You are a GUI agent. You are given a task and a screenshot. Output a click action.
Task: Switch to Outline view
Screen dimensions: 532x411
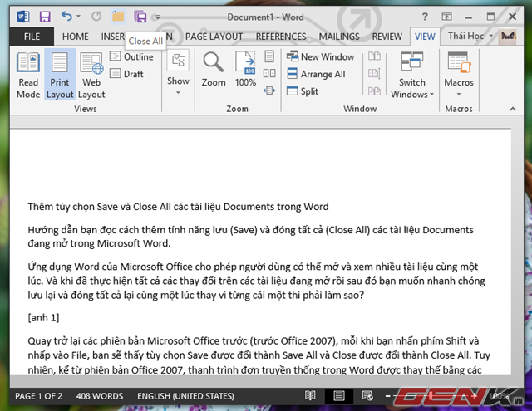(131, 56)
